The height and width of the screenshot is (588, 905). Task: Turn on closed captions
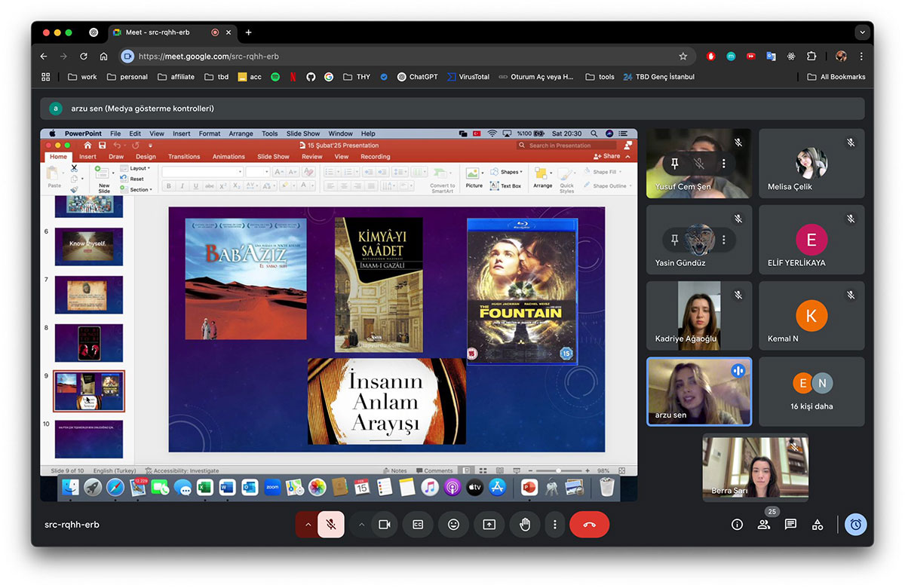[x=418, y=525]
